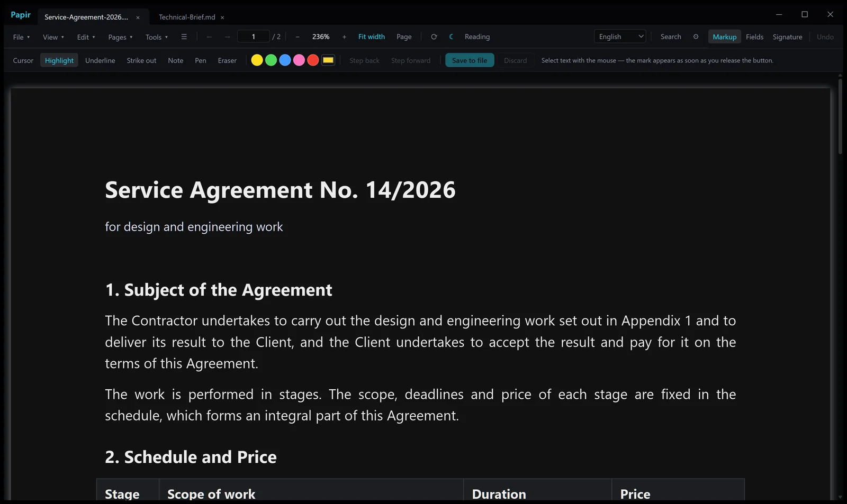The width and height of the screenshot is (847, 504).
Task: Click the Papir app logo
Action: (x=21, y=15)
